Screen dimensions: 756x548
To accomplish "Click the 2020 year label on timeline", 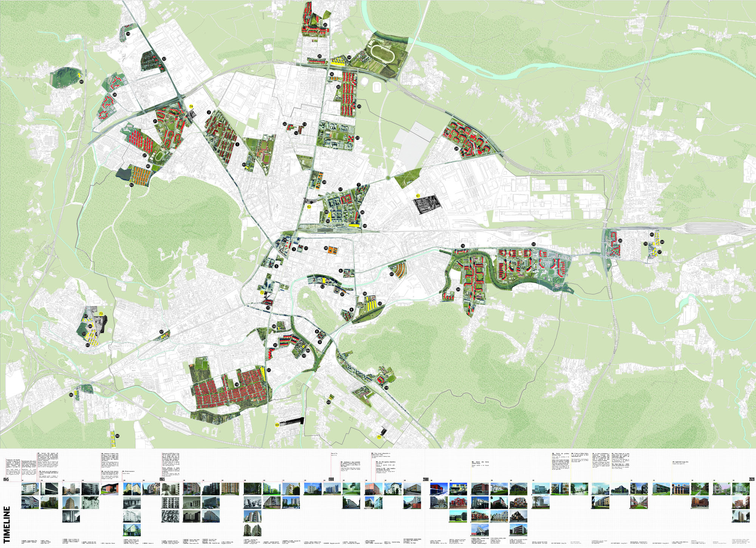I will coord(752,479).
